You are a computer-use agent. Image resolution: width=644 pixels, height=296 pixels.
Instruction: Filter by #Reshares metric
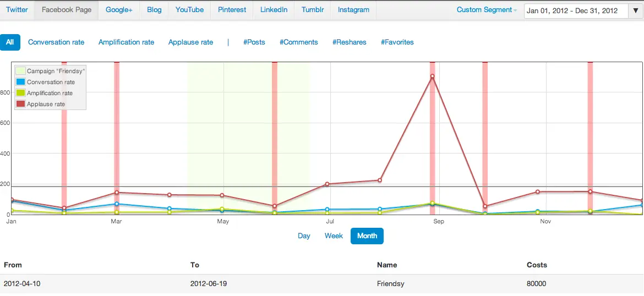point(349,42)
